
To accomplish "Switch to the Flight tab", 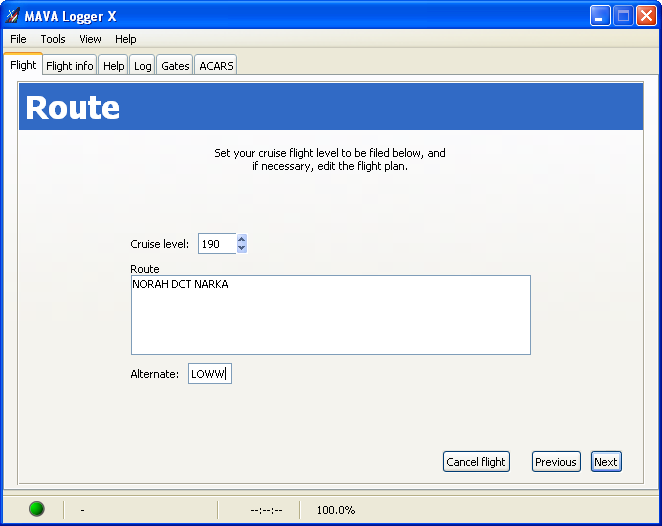I will coord(23,65).
